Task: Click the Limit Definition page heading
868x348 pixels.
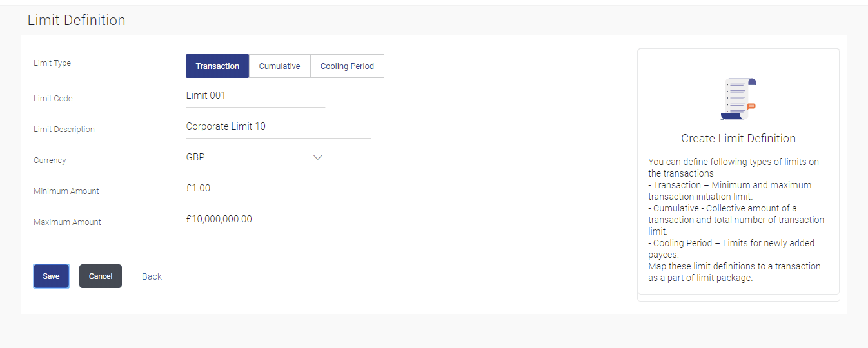Action: tap(76, 20)
